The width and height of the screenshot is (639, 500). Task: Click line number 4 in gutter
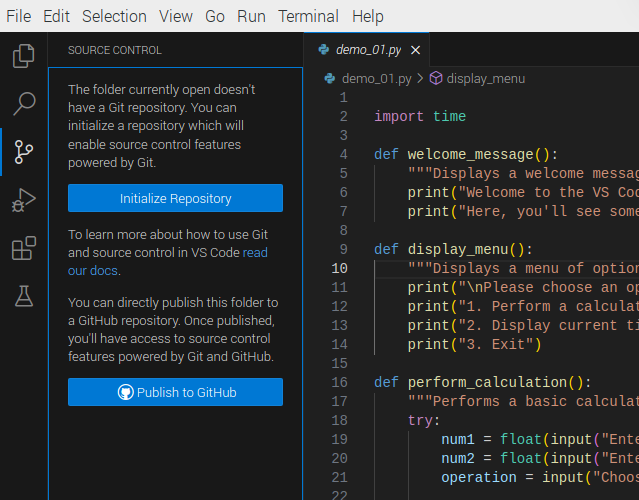click(344, 154)
